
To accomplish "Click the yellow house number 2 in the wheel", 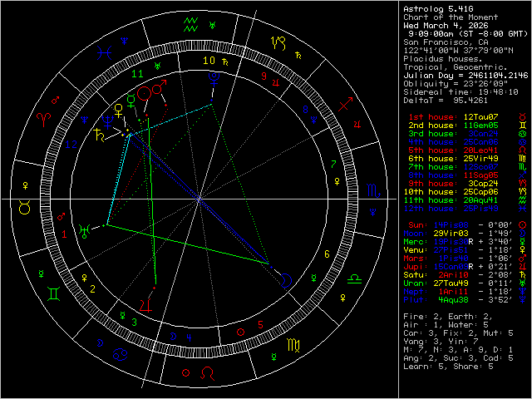I will 92,289.
